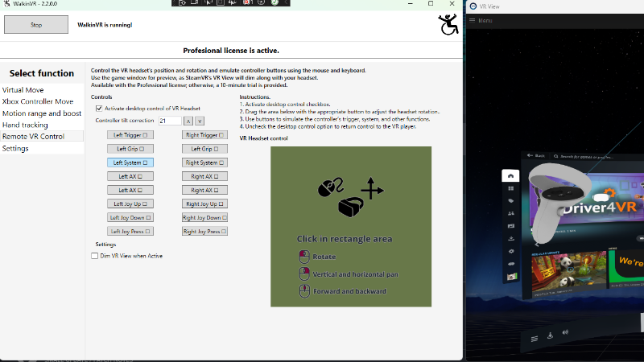Click the Forward and backward mouse icon
Image resolution: width=644 pixels, height=362 pixels.
tap(303, 291)
